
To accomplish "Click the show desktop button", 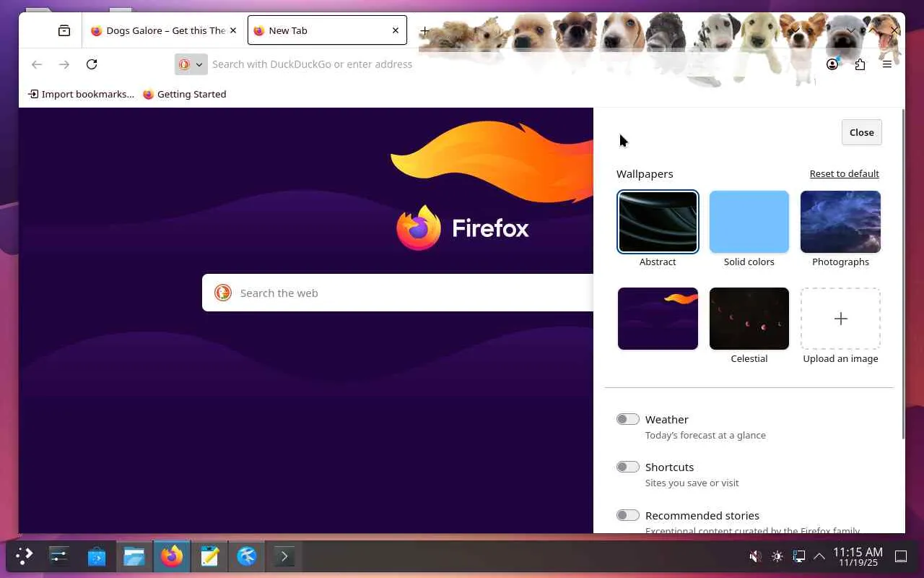I will 901,556.
